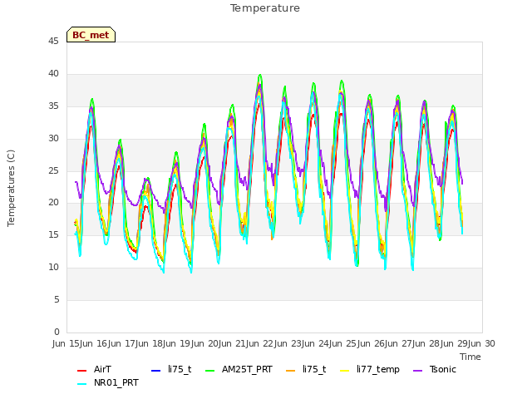Click the yellow li77_temp color marker
Image resolution: width=532 pixels, height=399 pixels.
[345, 370]
